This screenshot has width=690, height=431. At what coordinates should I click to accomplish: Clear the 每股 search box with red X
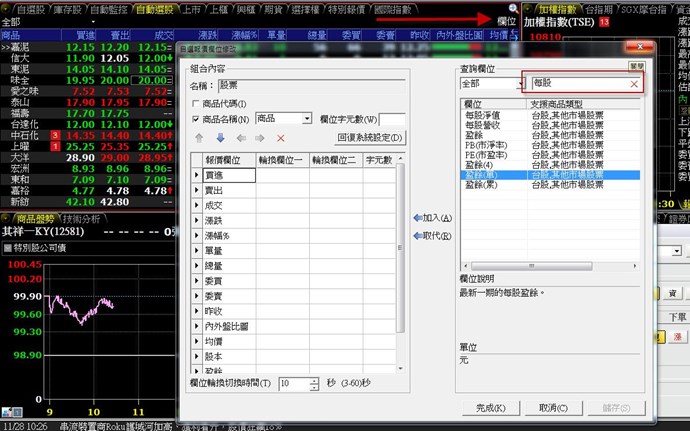634,84
